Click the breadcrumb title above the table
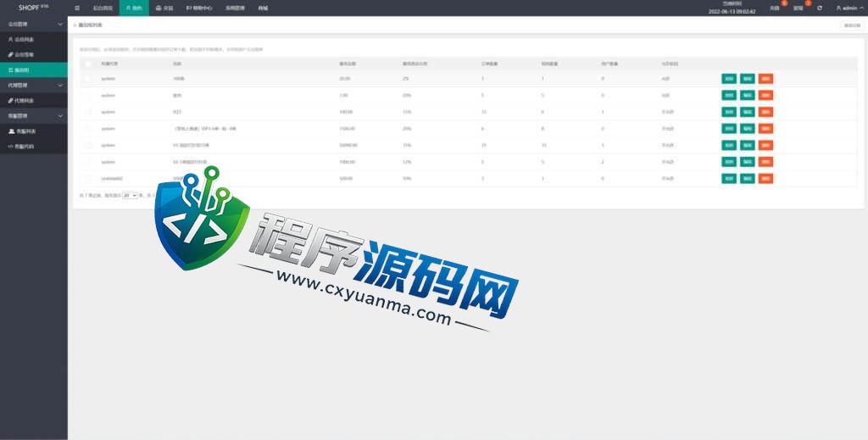 coord(90,25)
